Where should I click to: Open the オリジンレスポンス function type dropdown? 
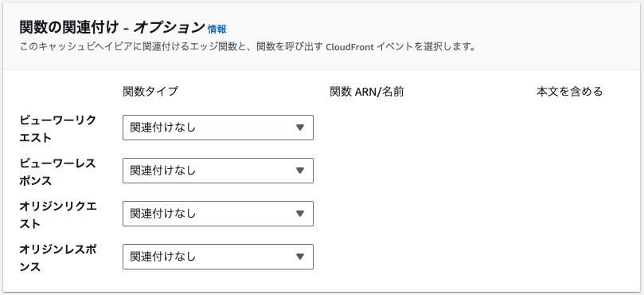[x=218, y=257]
